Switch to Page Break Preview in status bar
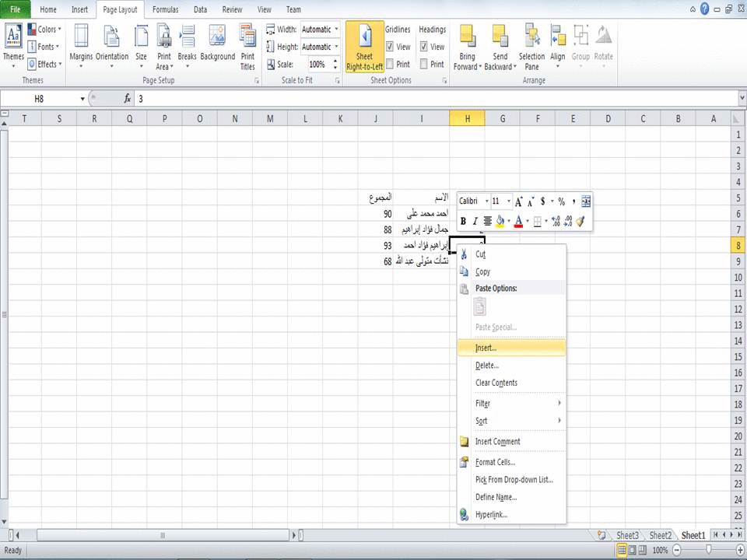 point(643,550)
